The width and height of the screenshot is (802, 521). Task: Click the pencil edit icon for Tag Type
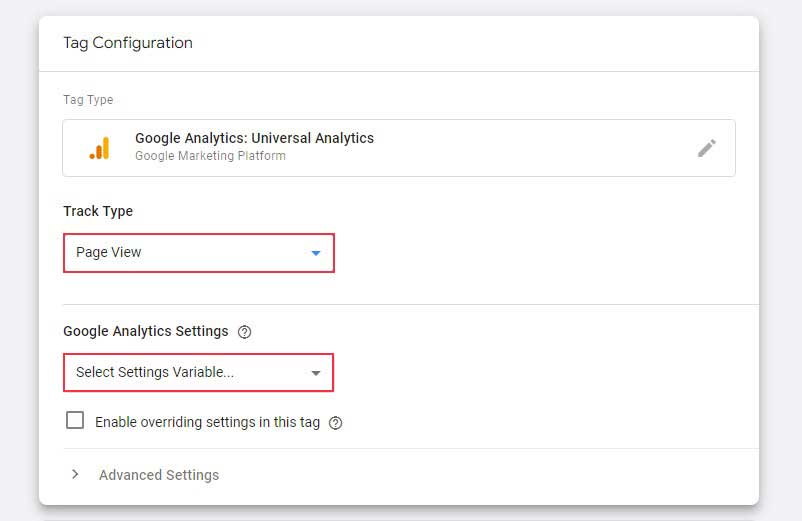click(707, 148)
